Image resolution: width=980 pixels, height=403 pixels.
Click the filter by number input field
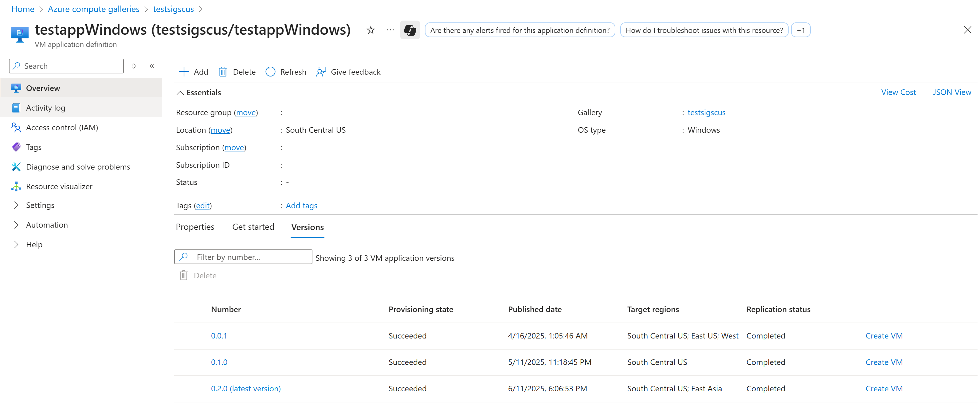click(243, 257)
